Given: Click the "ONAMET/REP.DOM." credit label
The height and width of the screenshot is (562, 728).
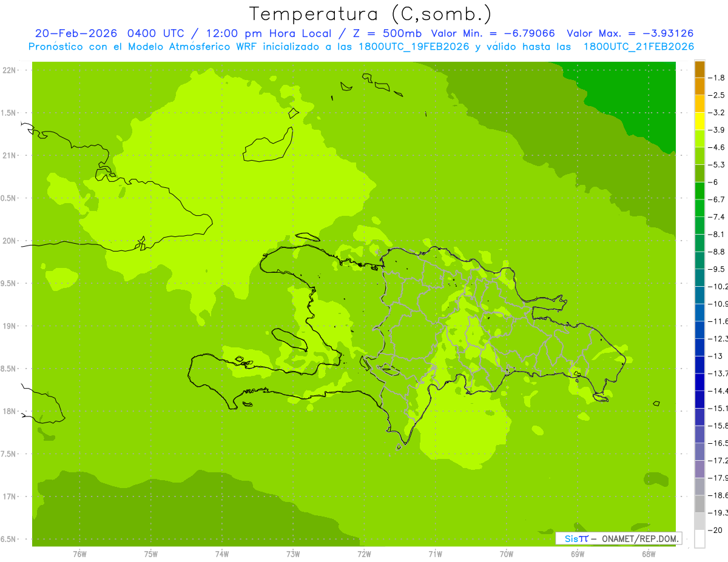Looking at the screenshot, I should pos(641,538).
